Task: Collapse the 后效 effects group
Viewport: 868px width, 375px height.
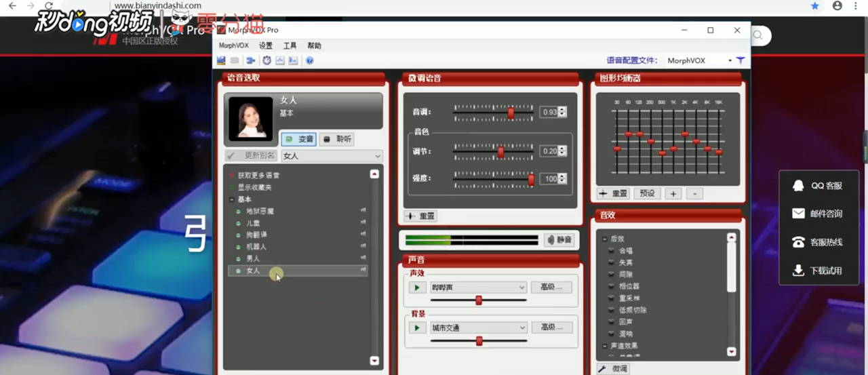Action: [604, 239]
